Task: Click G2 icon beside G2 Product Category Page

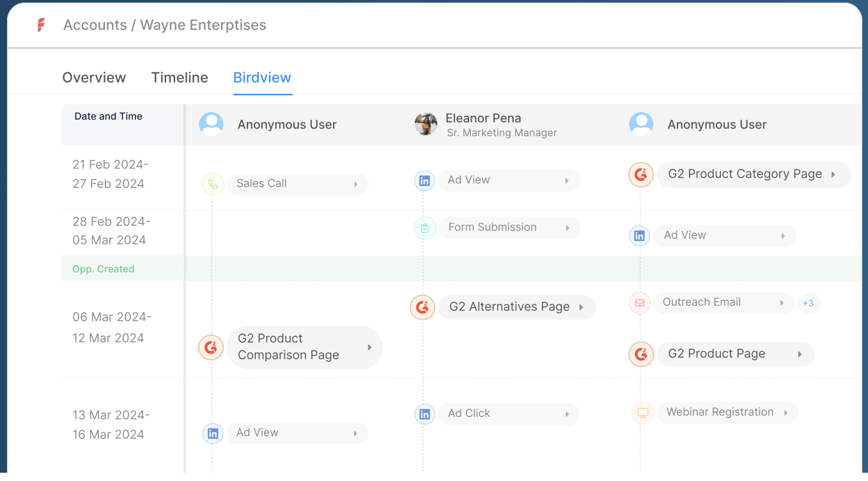Action: pyautogui.click(x=641, y=174)
